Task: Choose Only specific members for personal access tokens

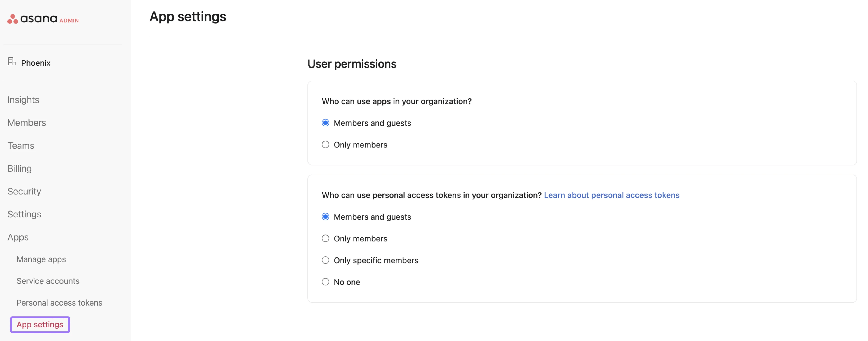Action: pyautogui.click(x=325, y=260)
